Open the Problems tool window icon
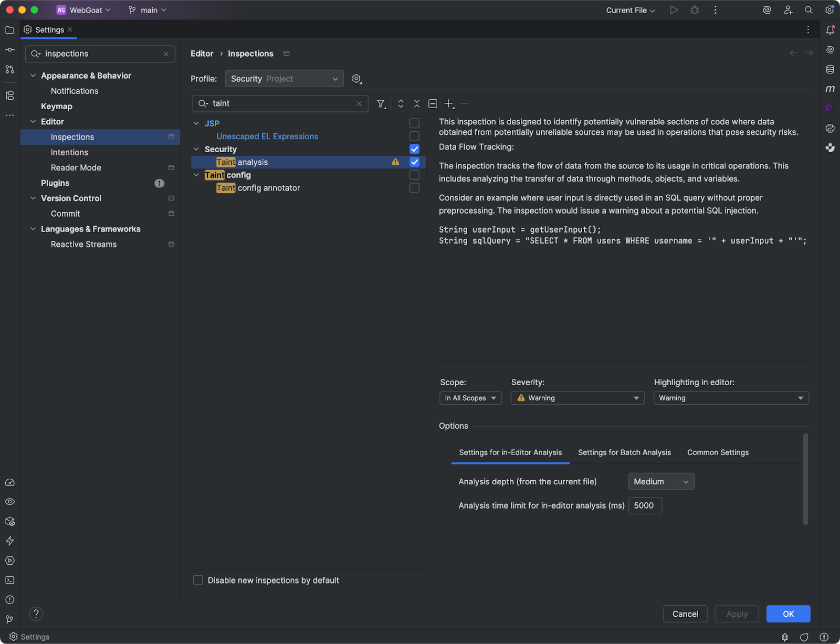Image resolution: width=840 pixels, height=644 pixels. pos(9,599)
